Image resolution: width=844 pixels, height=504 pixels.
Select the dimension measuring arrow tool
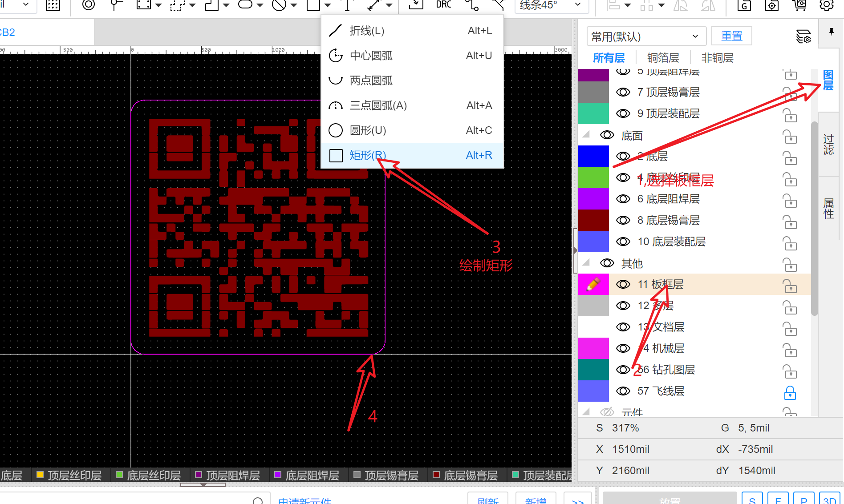(374, 4)
